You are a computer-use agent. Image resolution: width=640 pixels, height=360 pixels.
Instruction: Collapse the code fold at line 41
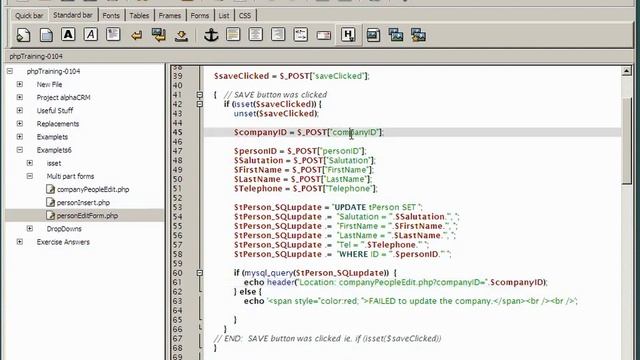pos(200,95)
